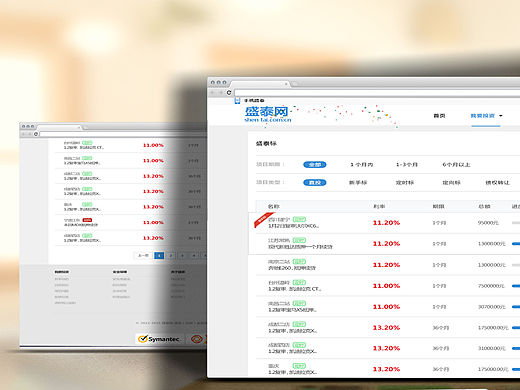Open the 我要投资 navigation tab
The image size is (520, 390).
482,116
